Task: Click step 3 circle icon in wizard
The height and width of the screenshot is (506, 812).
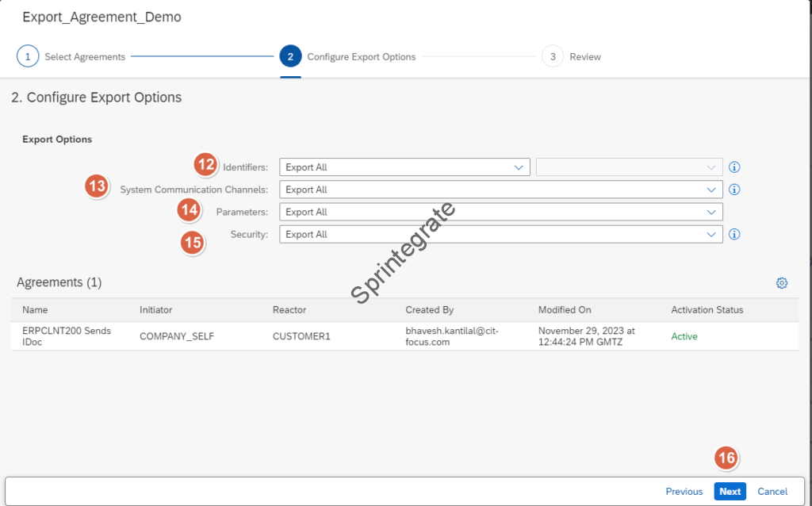Action: tap(553, 57)
